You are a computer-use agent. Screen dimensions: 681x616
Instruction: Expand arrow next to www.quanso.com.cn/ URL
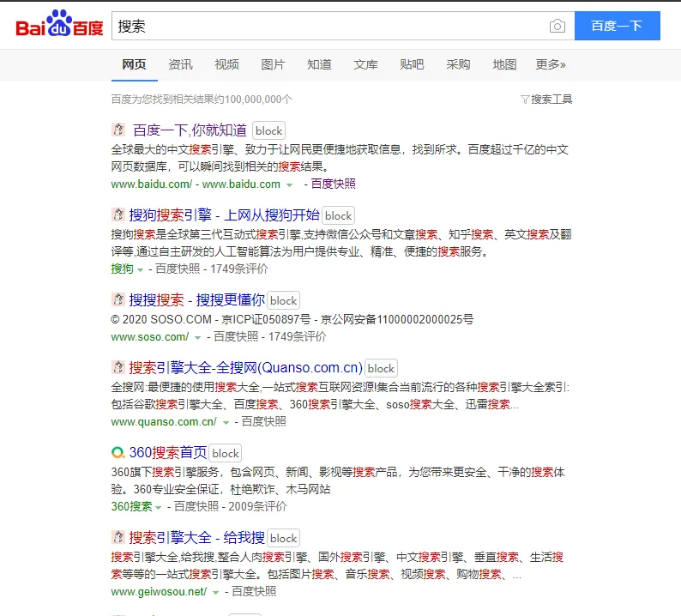(x=226, y=422)
